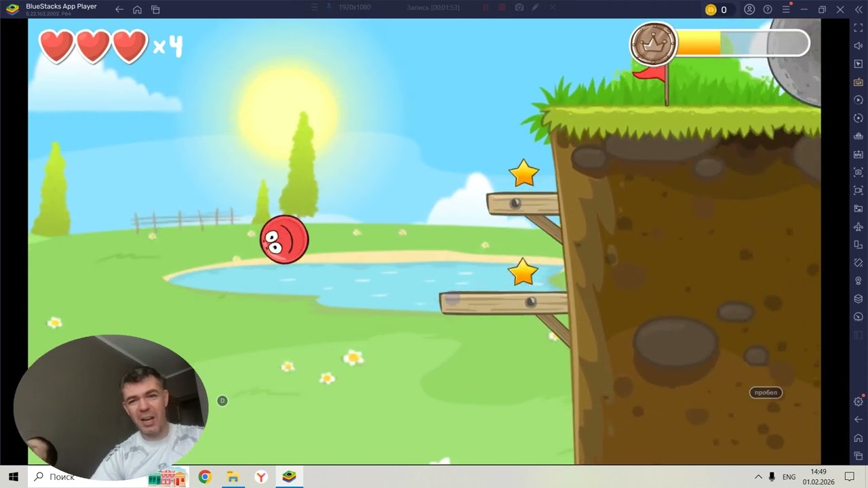Open the account profile icon in title bar
868x488 pixels.
tap(749, 9)
